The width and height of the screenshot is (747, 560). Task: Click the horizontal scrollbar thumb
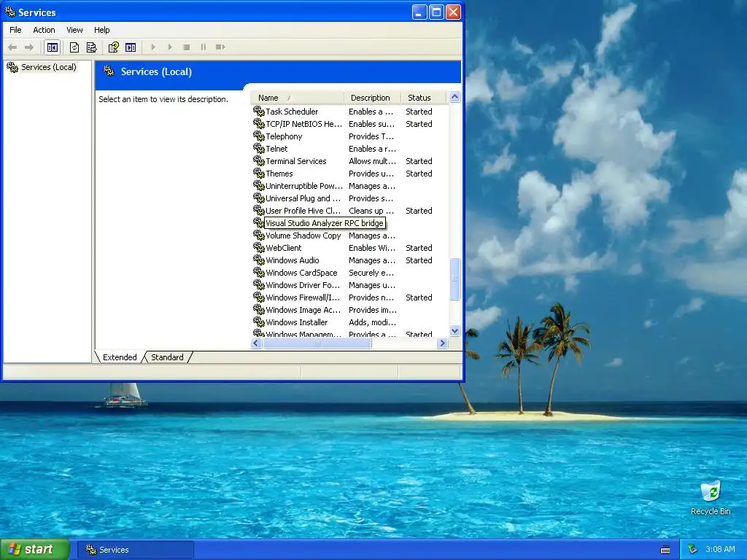coord(317,343)
